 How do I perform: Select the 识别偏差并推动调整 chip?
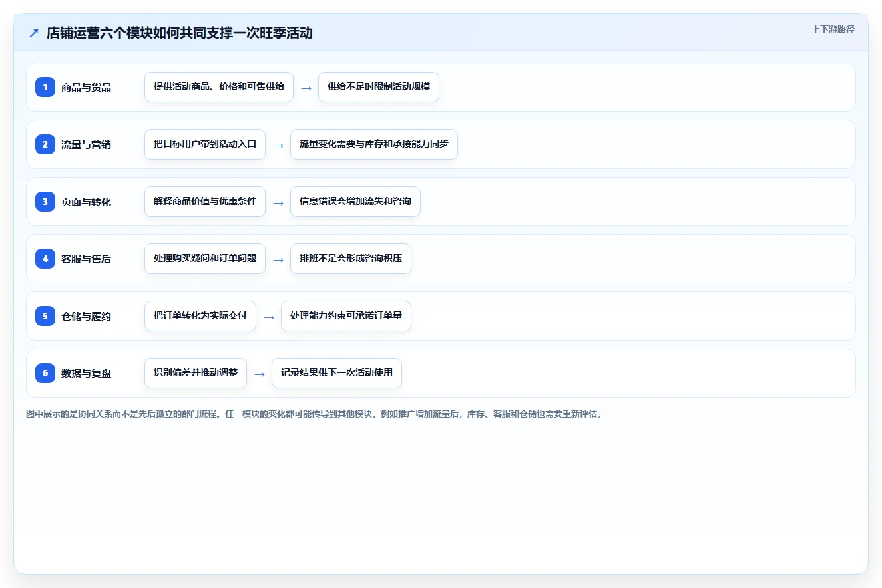[x=196, y=373]
